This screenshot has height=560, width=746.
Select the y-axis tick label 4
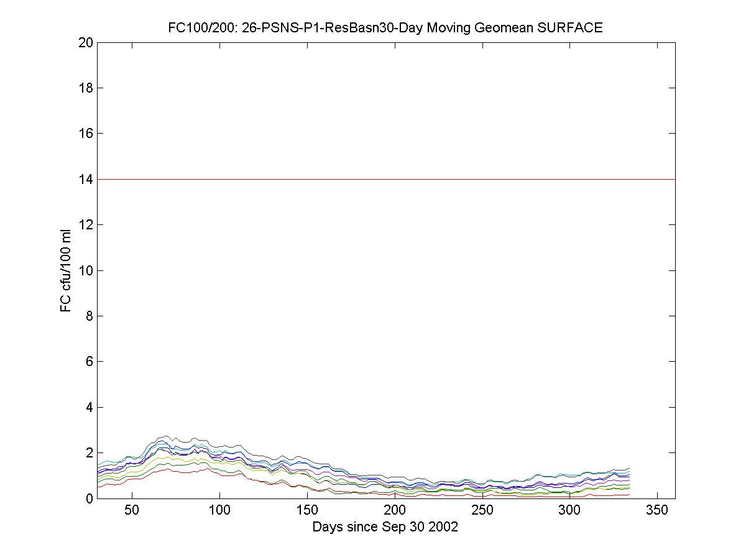pyautogui.click(x=90, y=407)
